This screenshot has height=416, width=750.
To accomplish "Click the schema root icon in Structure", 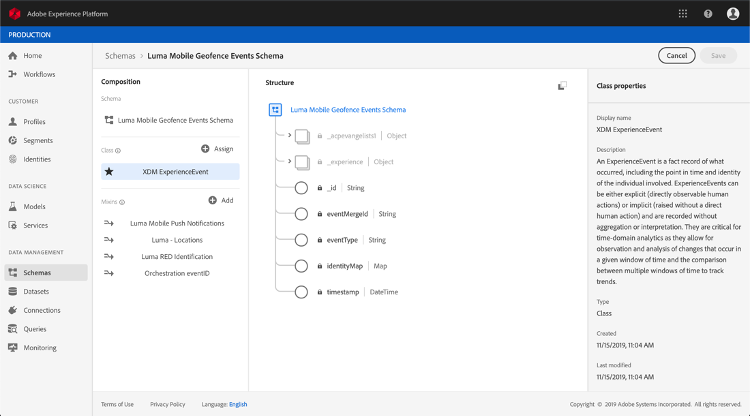I will coord(276,110).
